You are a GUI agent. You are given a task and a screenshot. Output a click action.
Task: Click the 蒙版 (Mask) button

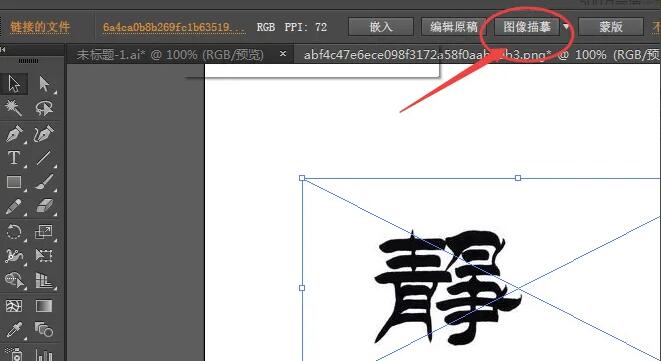pos(611,27)
